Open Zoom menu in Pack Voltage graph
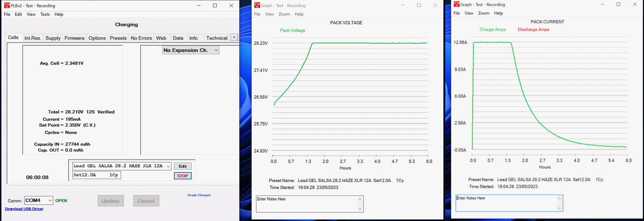The image size is (644, 221). (x=284, y=14)
